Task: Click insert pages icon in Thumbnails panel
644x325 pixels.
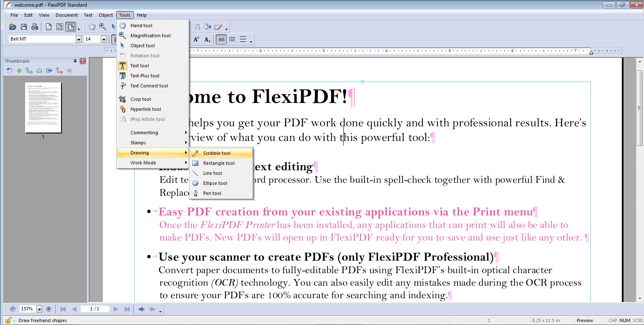Action: click(29, 71)
